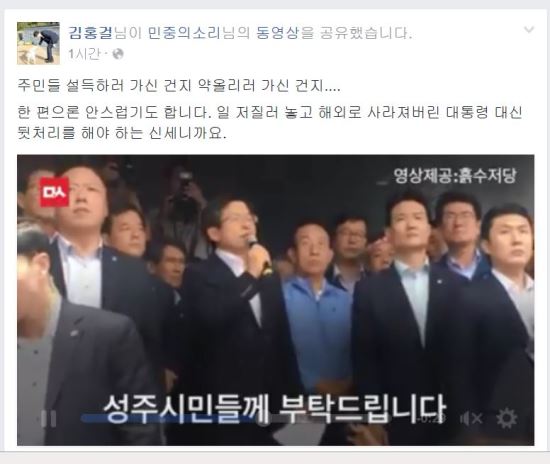Pause the shared video

pyautogui.click(x=49, y=418)
